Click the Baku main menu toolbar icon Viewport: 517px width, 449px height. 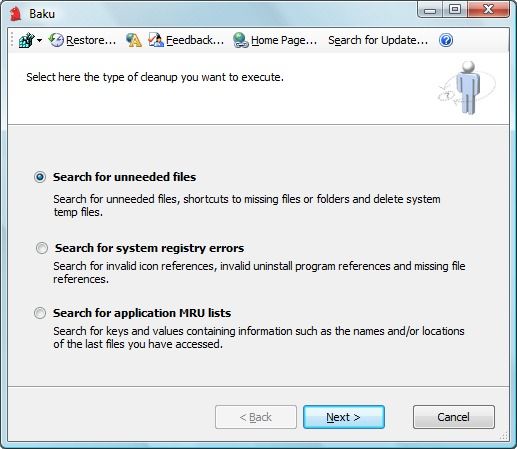(26, 40)
